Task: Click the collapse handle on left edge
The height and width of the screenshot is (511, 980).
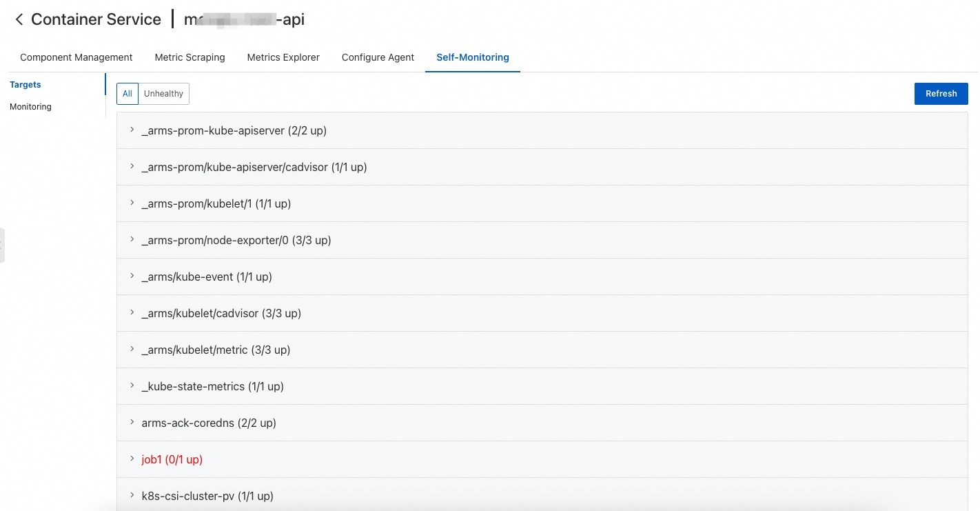Action: click(x=2, y=245)
